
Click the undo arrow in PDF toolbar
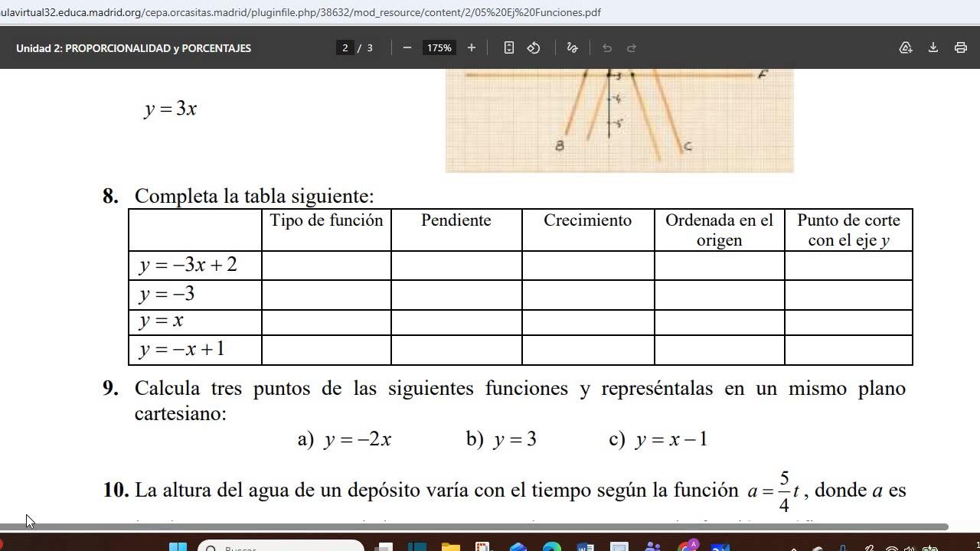pos(607,47)
